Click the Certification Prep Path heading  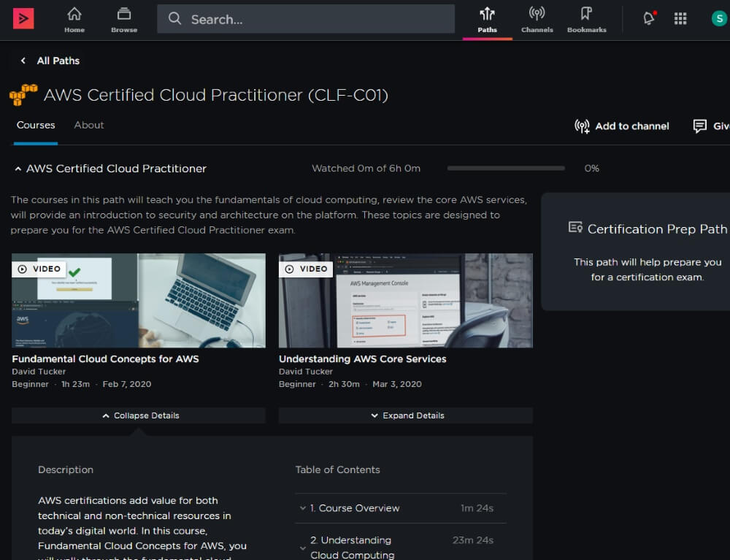pyautogui.click(x=657, y=229)
